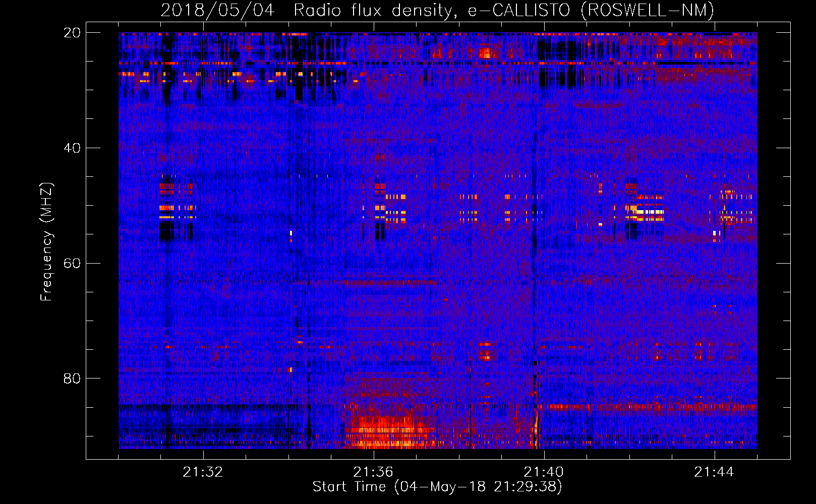The height and width of the screenshot is (504, 816).
Task: Click the "Start Time (04-May-18 21:29:38)" label
Action: tap(437, 487)
